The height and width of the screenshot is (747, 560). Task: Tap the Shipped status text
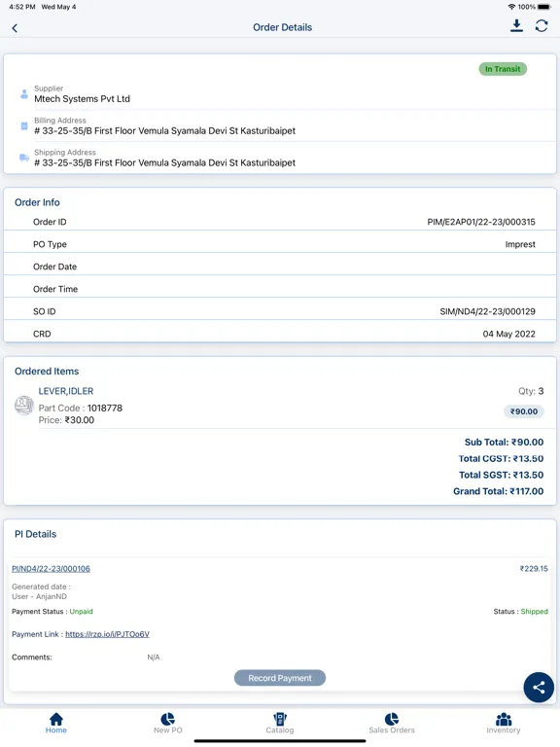click(x=535, y=611)
